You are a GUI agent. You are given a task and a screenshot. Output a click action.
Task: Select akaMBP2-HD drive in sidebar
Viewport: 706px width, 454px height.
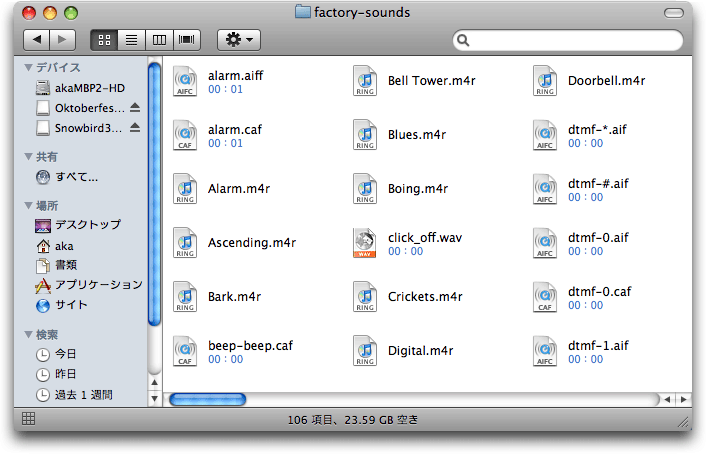point(81,88)
